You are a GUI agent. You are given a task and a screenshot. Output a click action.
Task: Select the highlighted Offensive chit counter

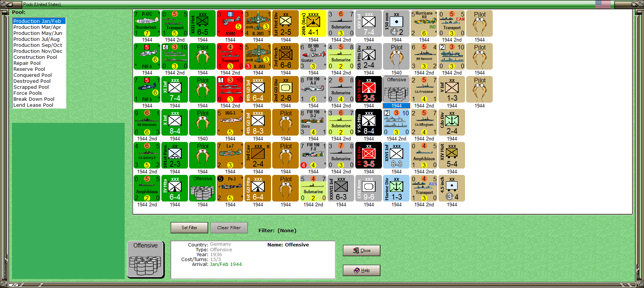397,90
